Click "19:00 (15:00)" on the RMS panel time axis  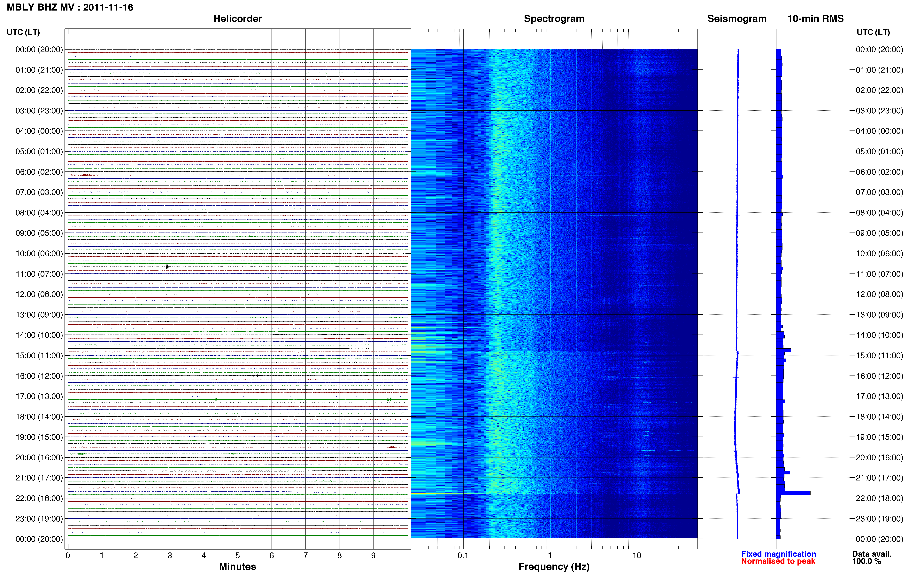[879, 437]
